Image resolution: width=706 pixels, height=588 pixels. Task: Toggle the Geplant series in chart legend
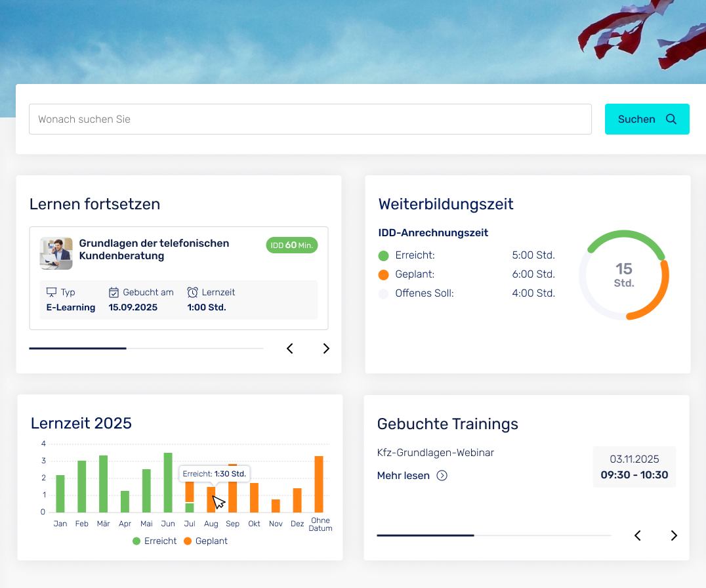[205, 541]
